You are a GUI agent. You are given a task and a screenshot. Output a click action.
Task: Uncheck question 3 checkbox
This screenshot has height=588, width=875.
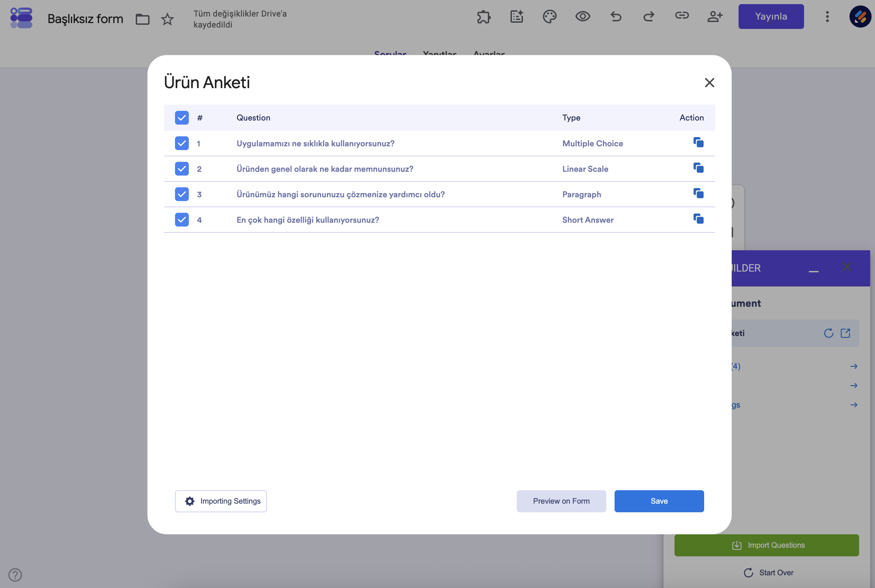point(182,194)
